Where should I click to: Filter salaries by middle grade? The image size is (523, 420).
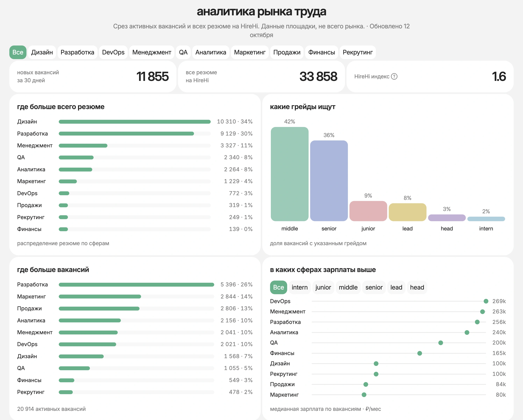[348, 287]
